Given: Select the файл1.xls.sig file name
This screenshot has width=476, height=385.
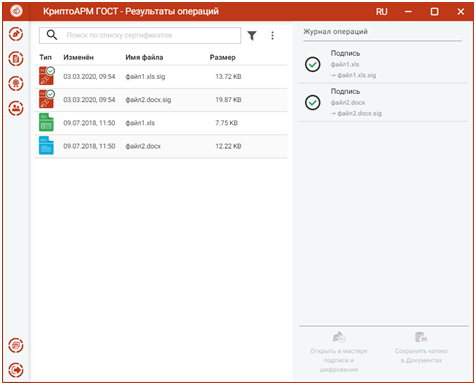Looking at the screenshot, I should [x=145, y=77].
